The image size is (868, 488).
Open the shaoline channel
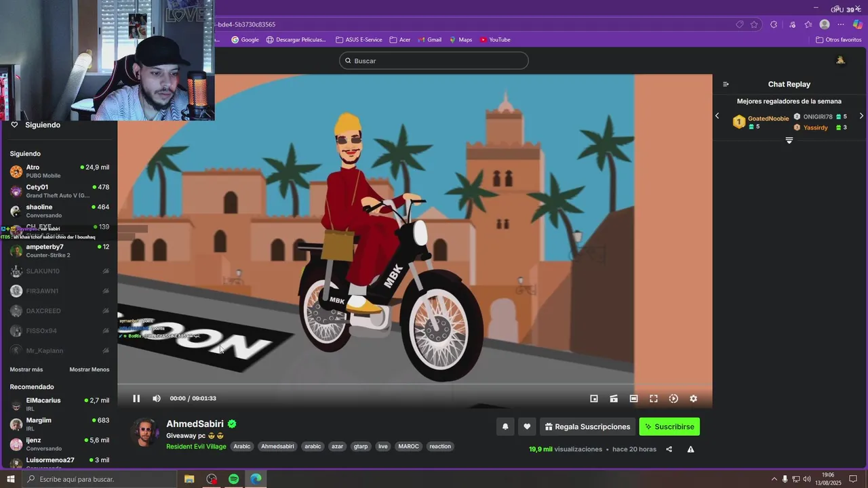pyautogui.click(x=60, y=211)
